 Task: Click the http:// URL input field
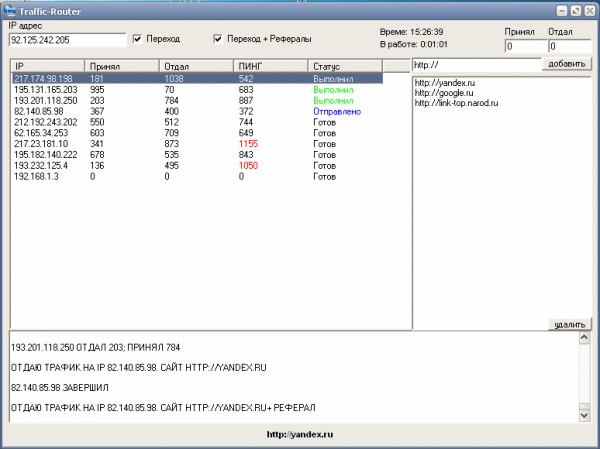475,64
